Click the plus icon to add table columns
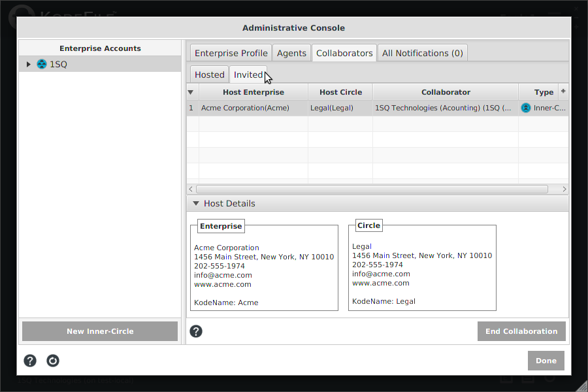The height and width of the screenshot is (392, 588). pos(563,91)
